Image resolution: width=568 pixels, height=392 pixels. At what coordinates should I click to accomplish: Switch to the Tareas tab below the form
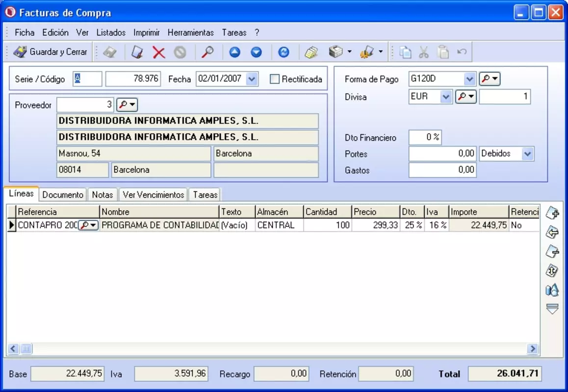coord(205,195)
